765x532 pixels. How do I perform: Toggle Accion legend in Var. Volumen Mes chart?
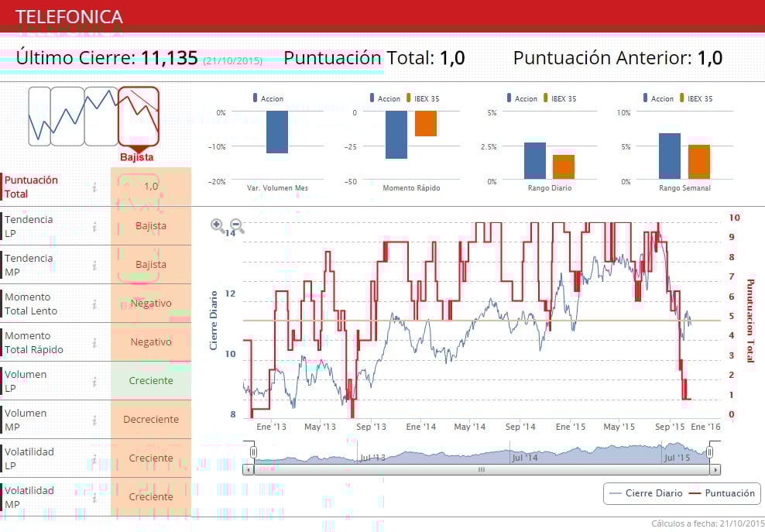[x=268, y=98]
